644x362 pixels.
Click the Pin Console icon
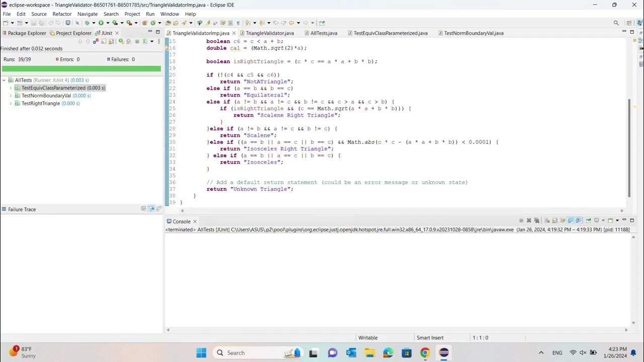(x=589, y=220)
